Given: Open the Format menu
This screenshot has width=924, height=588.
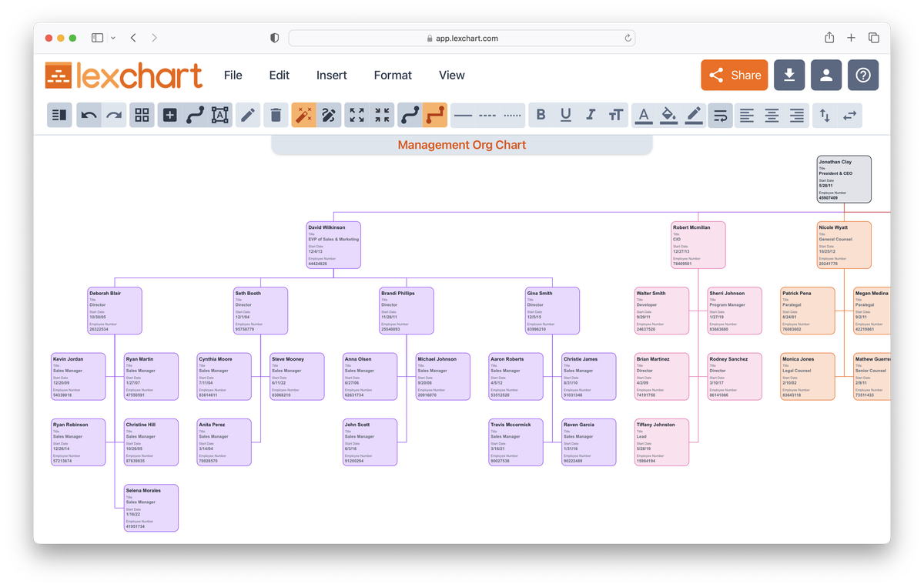Looking at the screenshot, I should 393,75.
